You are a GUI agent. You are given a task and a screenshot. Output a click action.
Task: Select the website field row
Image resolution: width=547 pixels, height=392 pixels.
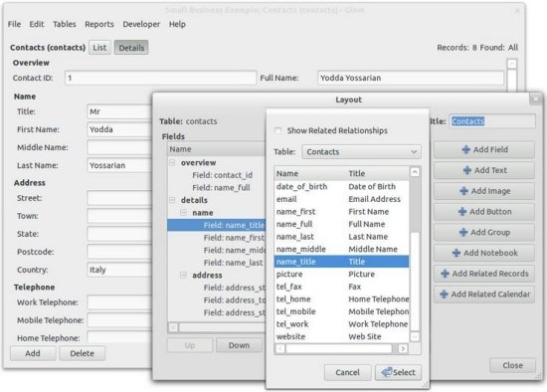coord(341,337)
